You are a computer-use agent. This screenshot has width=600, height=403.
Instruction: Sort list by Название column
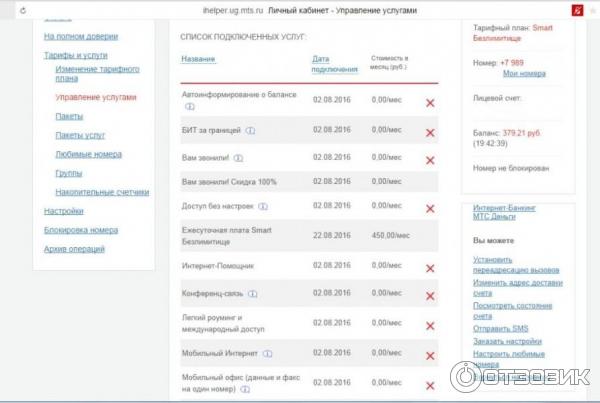(198, 59)
